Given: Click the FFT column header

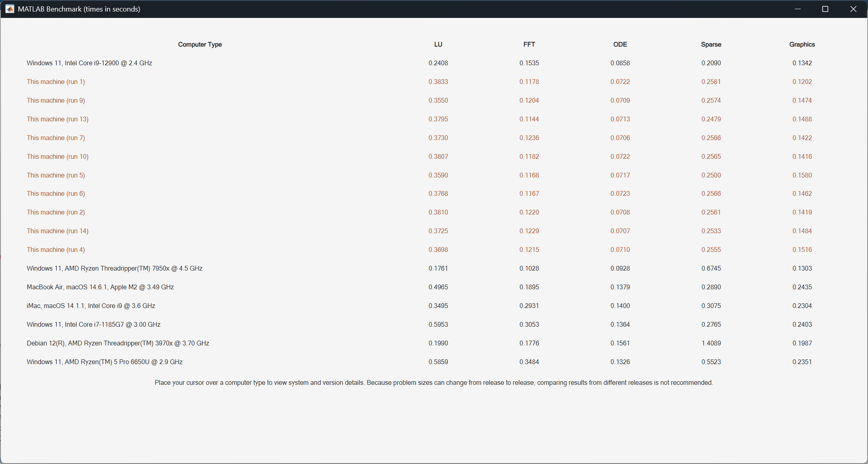Looking at the screenshot, I should point(529,45).
